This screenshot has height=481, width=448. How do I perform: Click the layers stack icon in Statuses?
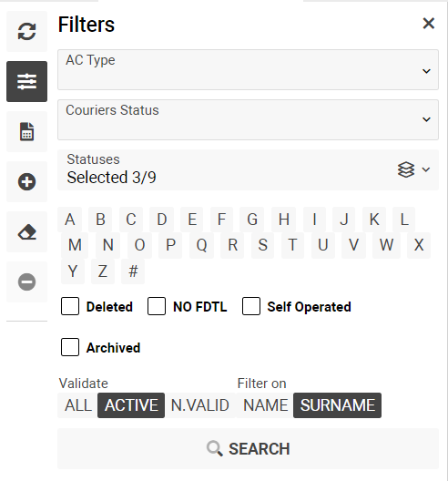point(406,169)
